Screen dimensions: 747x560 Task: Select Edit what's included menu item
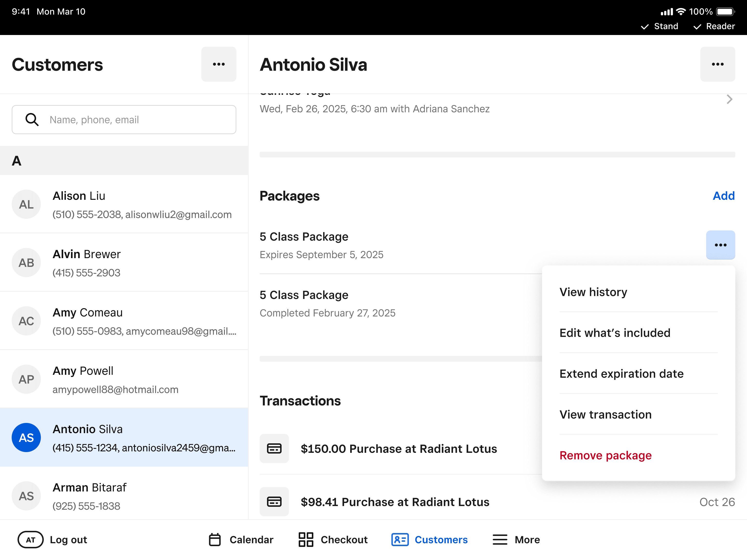coord(615,333)
